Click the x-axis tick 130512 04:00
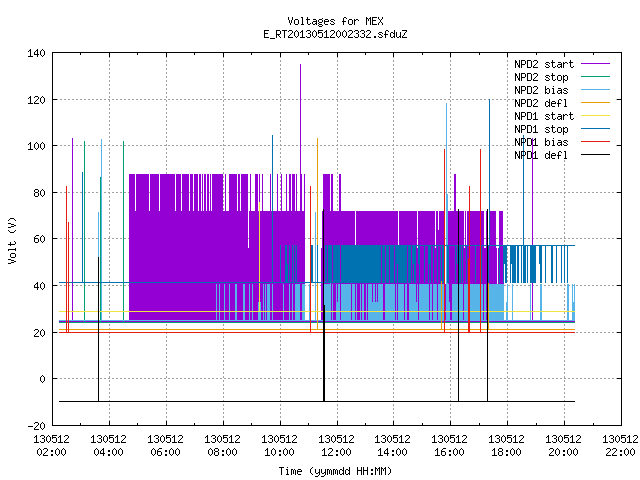The image size is (640, 480). [x=109, y=446]
